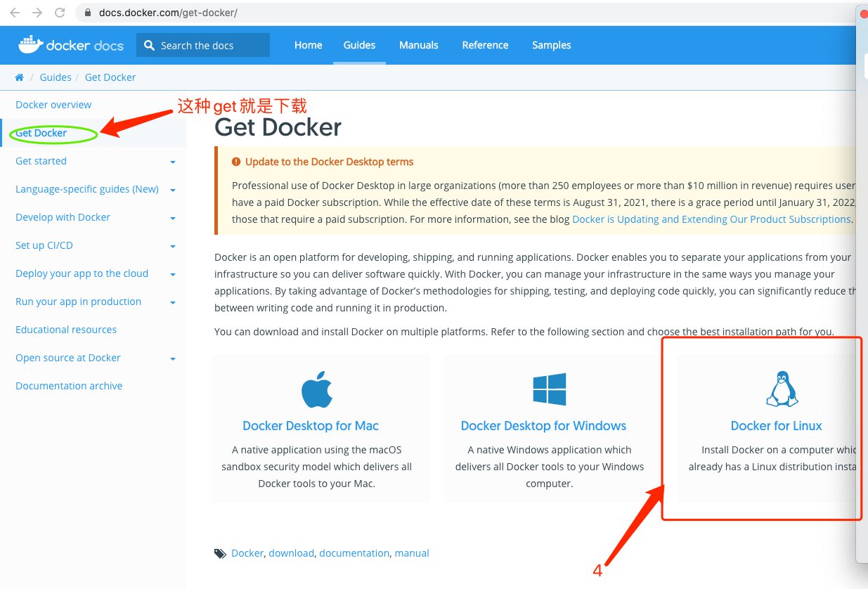868x589 pixels.
Task: Open the Home nav tab
Action: [308, 45]
